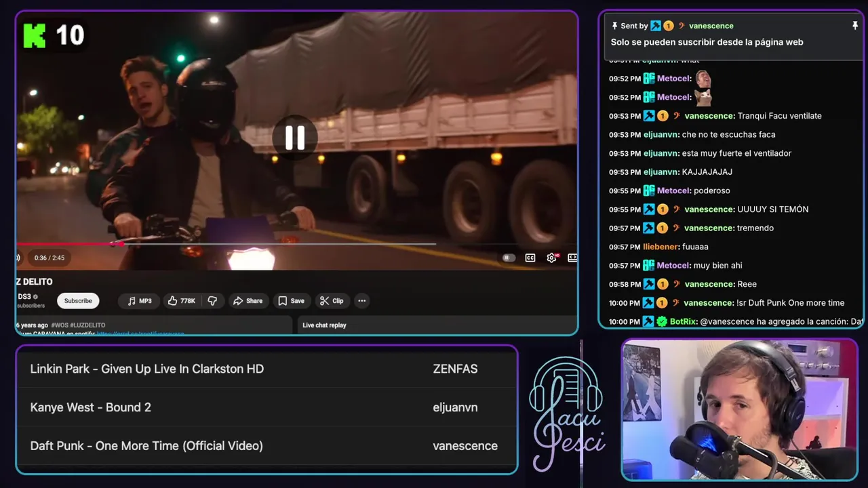Click the pin icon left of 'Sent by'
The image size is (868, 488).
pyautogui.click(x=614, y=26)
